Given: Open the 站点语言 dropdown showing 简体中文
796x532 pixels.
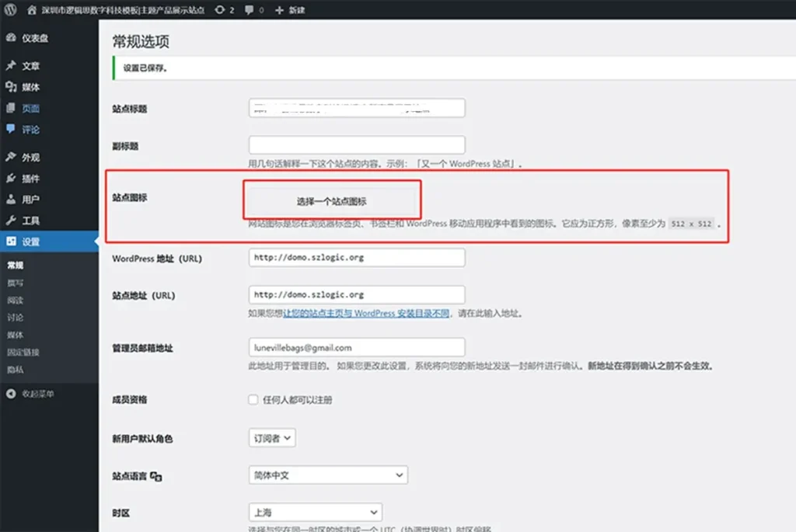Looking at the screenshot, I should [x=328, y=475].
